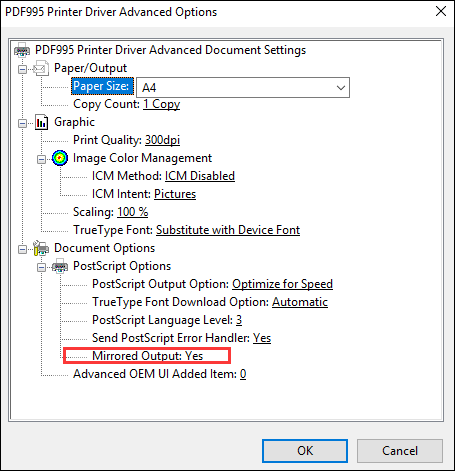Change the 300dpi print quality value
455x471 pixels.
pyautogui.click(x=162, y=140)
